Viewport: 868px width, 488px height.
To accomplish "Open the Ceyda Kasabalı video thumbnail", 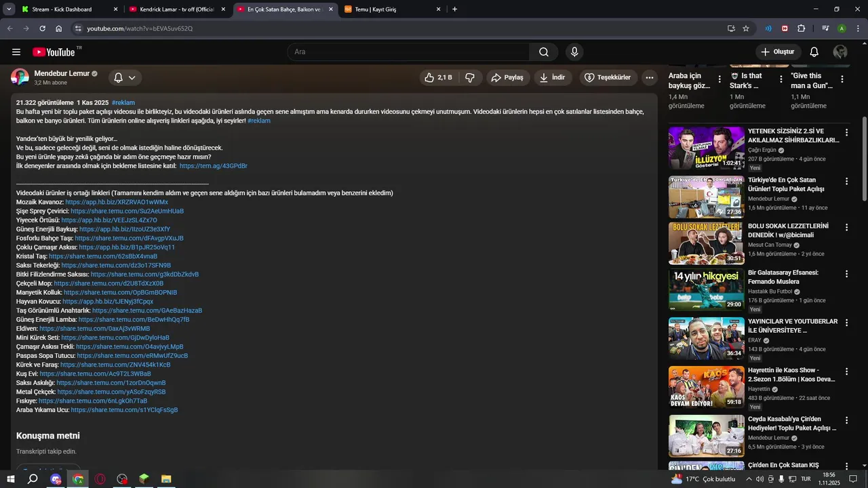I will tap(706, 436).
